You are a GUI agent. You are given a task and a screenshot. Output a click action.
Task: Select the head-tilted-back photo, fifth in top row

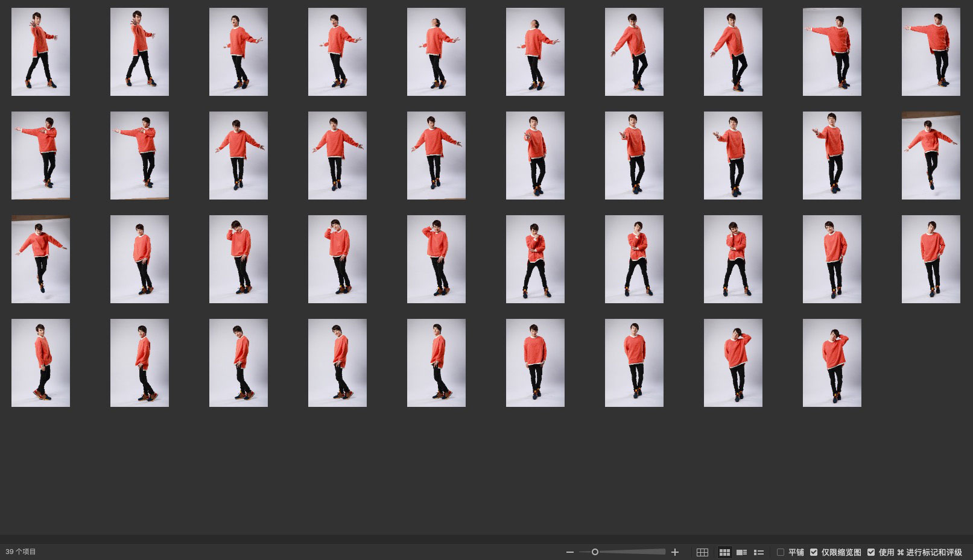point(436,52)
